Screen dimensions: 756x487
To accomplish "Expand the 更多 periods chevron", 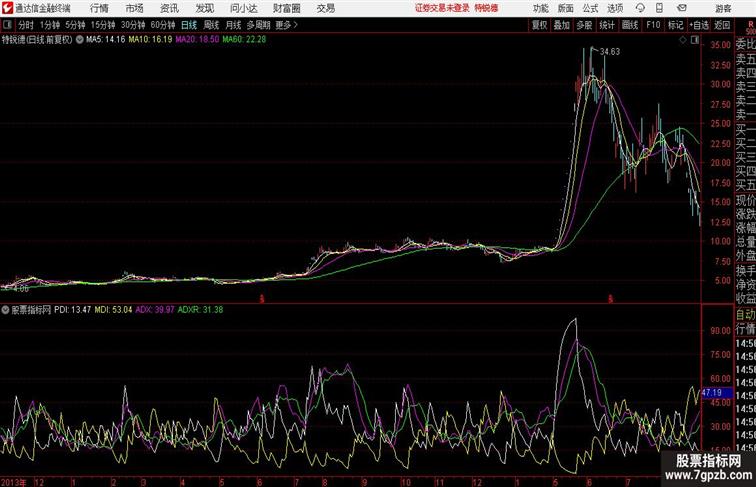I will click(295, 25).
